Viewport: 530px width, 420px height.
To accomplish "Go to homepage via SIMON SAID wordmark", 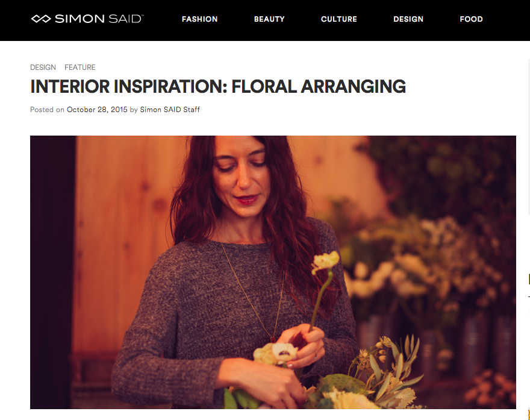I will click(x=99, y=19).
